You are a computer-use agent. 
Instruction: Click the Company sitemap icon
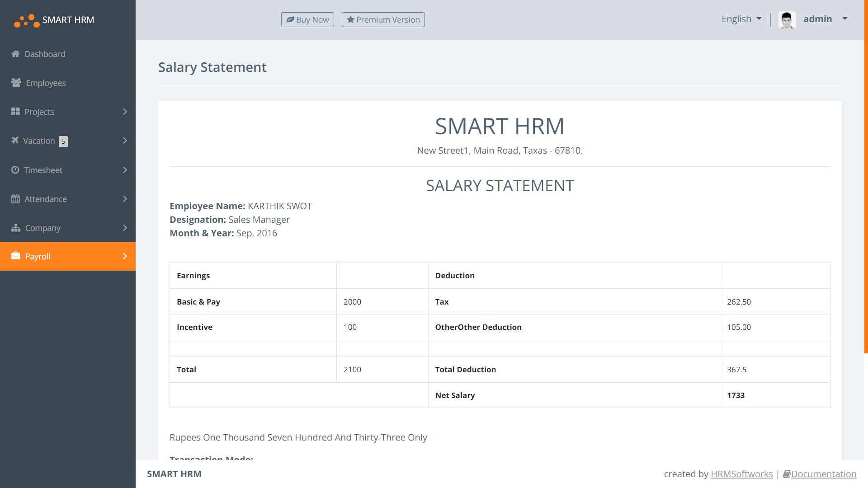16,228
